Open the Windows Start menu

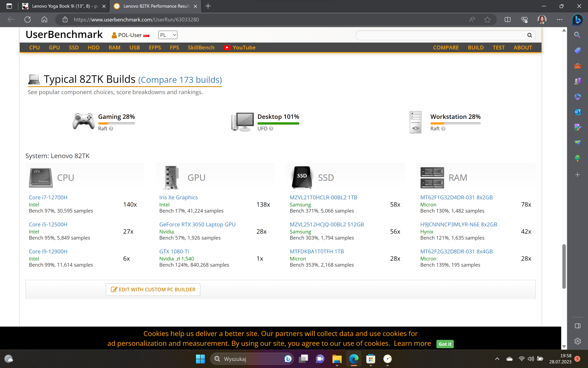click(200, 359)
